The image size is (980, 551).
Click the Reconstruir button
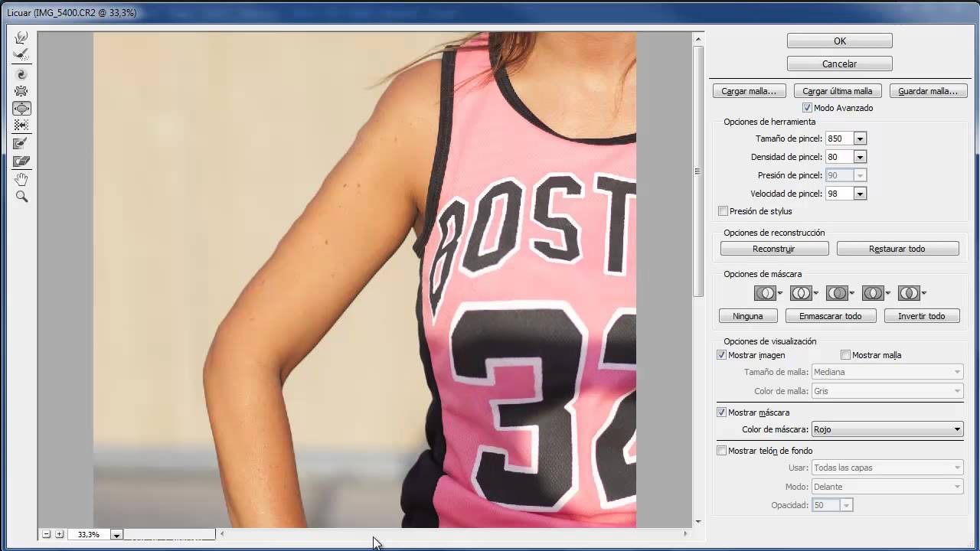pos(774,249)
